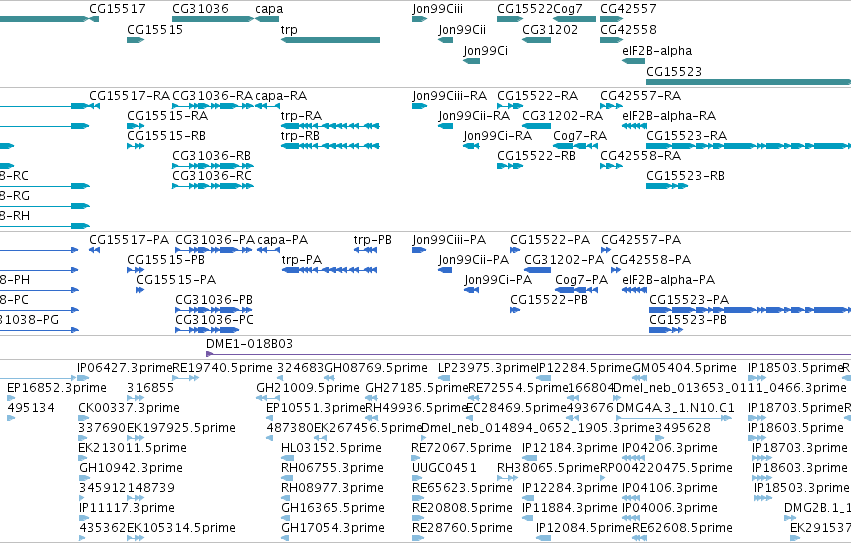This screenshot has width=851, height=543.
Task: Click the LP23975.3prime EST label
Action: tap(487, 368)
